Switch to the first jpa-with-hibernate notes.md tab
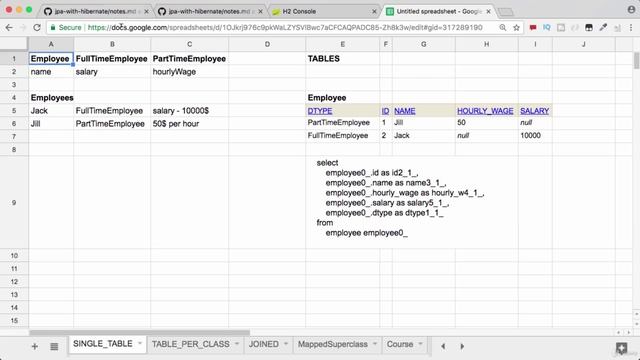The height and width of the screenshot is (360, 640). pyautogui.click(x=96, y=11)
